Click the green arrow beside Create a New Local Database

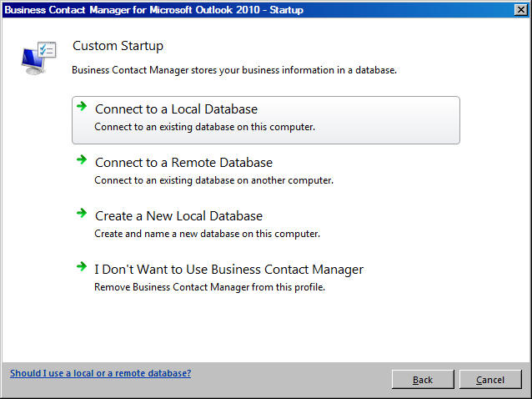82,213
